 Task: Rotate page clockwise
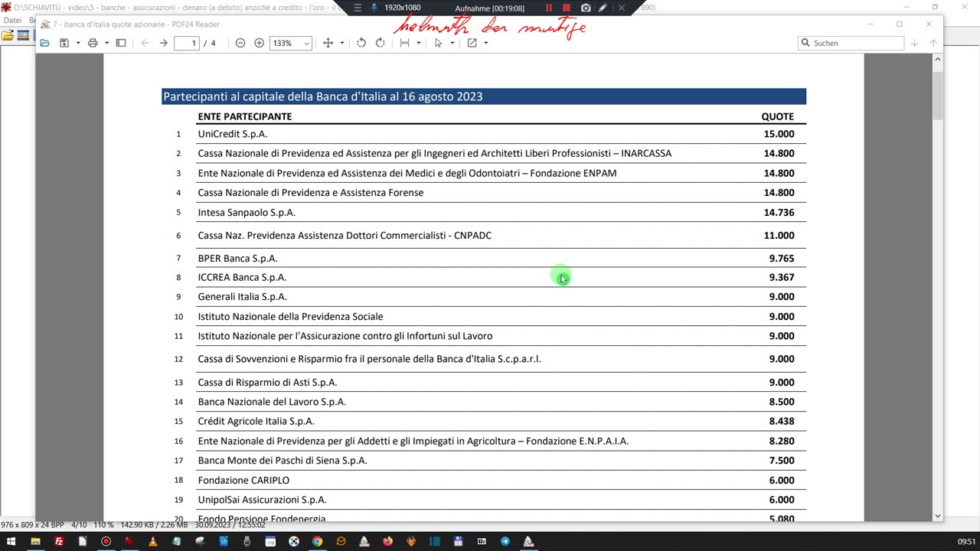[380, 43]
